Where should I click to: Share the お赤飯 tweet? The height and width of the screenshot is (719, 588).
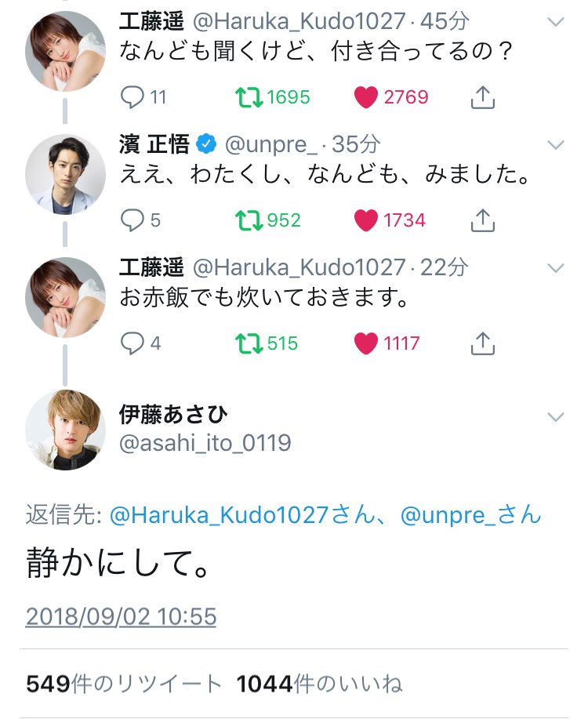[483, 343]
